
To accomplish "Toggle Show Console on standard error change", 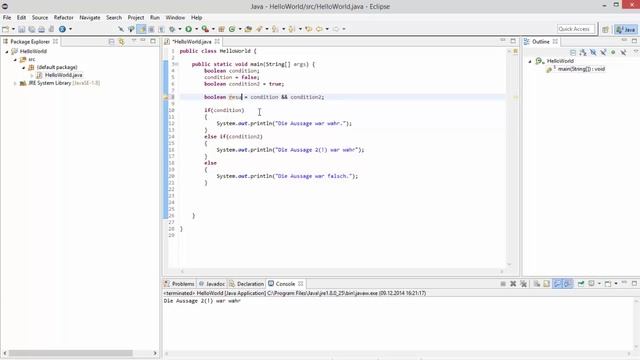I will click(x=567, y=284).
